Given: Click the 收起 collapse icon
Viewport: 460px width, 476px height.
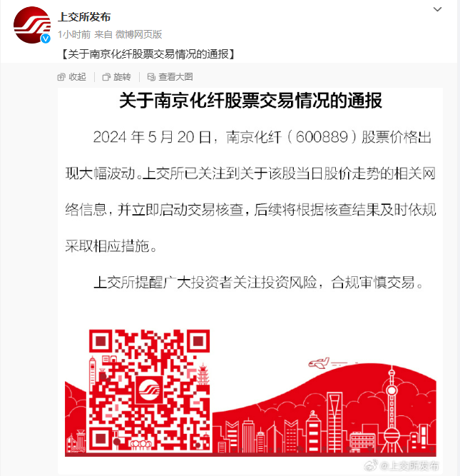Looking at the screenshot, I should (61, 77).
